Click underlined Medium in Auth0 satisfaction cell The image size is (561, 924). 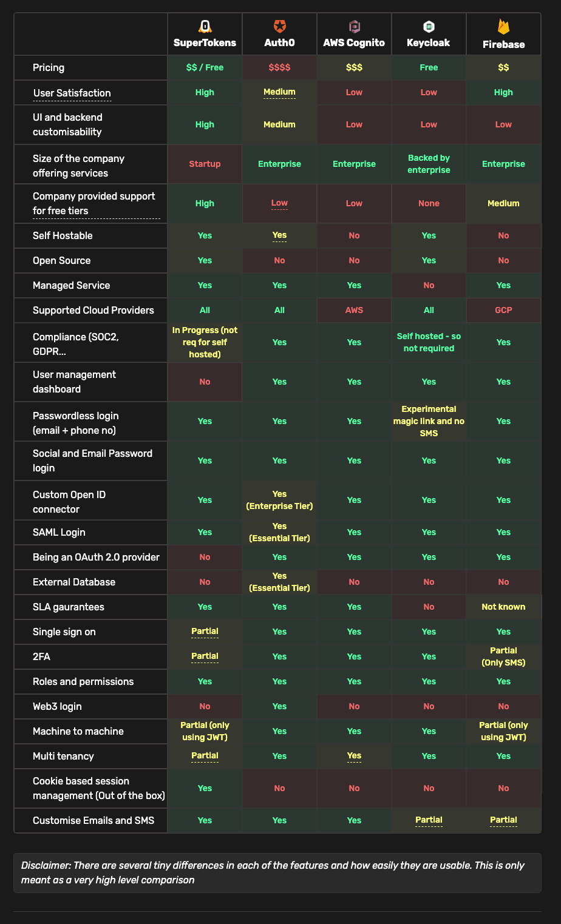pyautogui.click(x=279, y=92)
